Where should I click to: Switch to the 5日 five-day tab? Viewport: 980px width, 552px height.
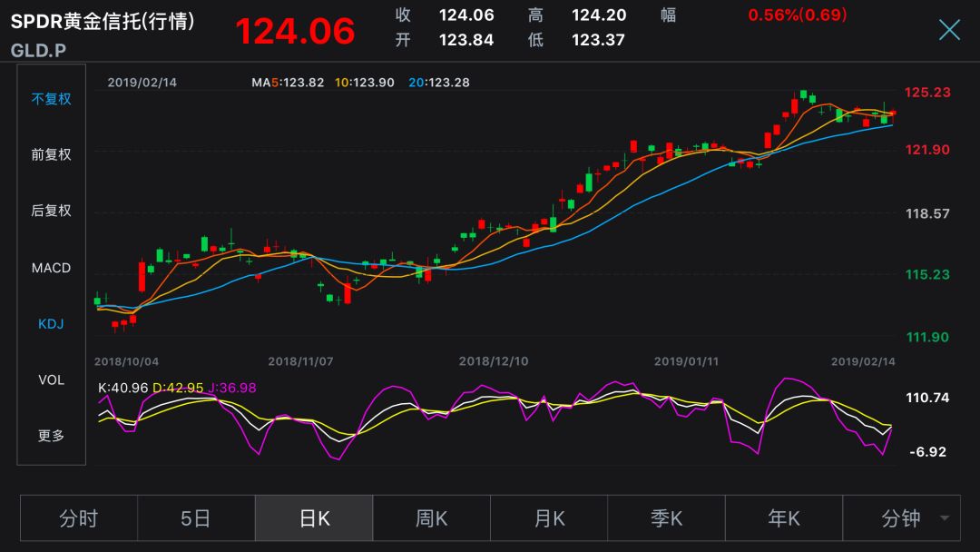click(196, 518)
